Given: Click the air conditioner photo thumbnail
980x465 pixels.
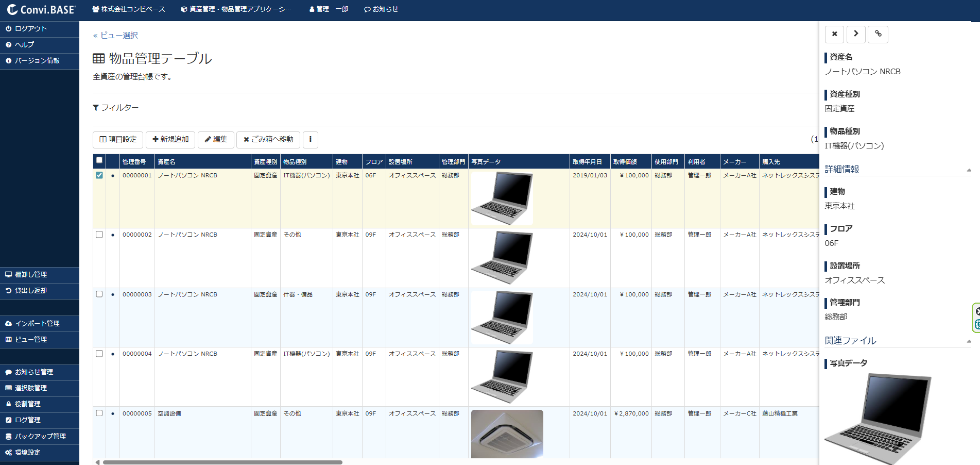Looking at the screenshot, I should tap(507, 434).
